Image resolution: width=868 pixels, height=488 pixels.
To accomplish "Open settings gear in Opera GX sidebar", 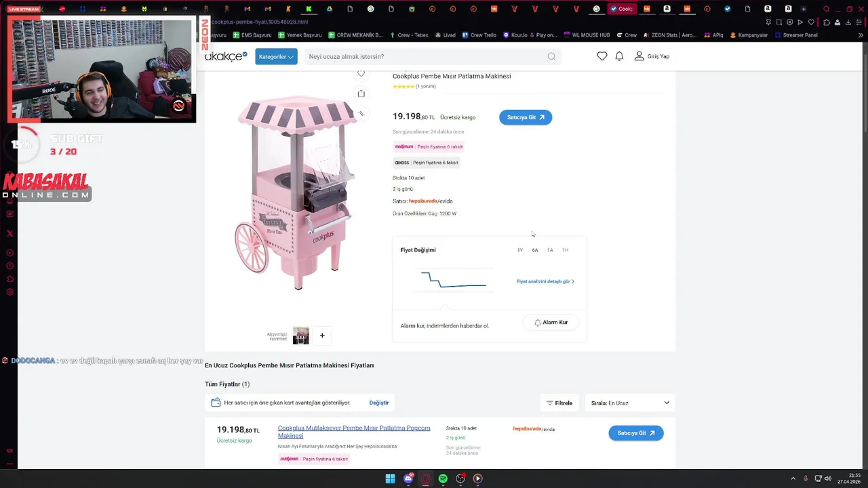I will 9,292.
